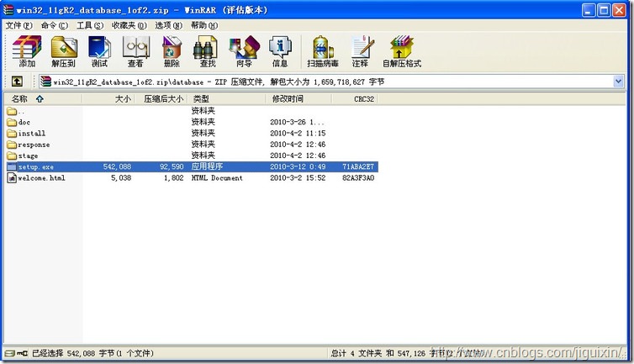The image size is (634, 364).
Task: Click the welcome.html file icon
Action: tap(12, 178)
